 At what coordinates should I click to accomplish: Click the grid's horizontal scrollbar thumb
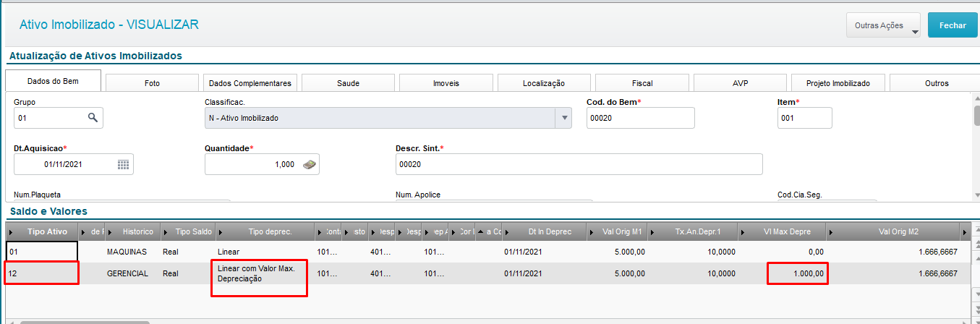[x=85, y=322]
